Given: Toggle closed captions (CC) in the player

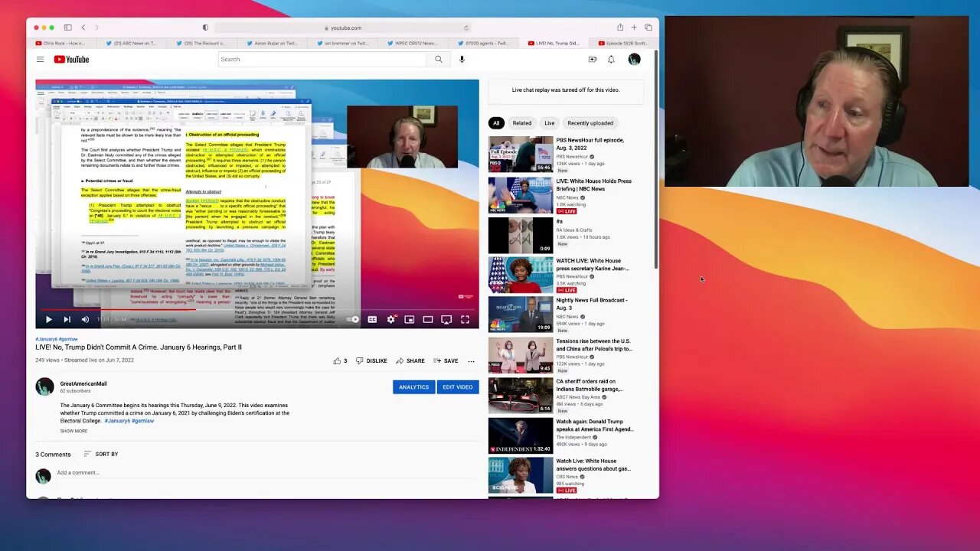Looking at the screenshot, I should coord(372,319).
